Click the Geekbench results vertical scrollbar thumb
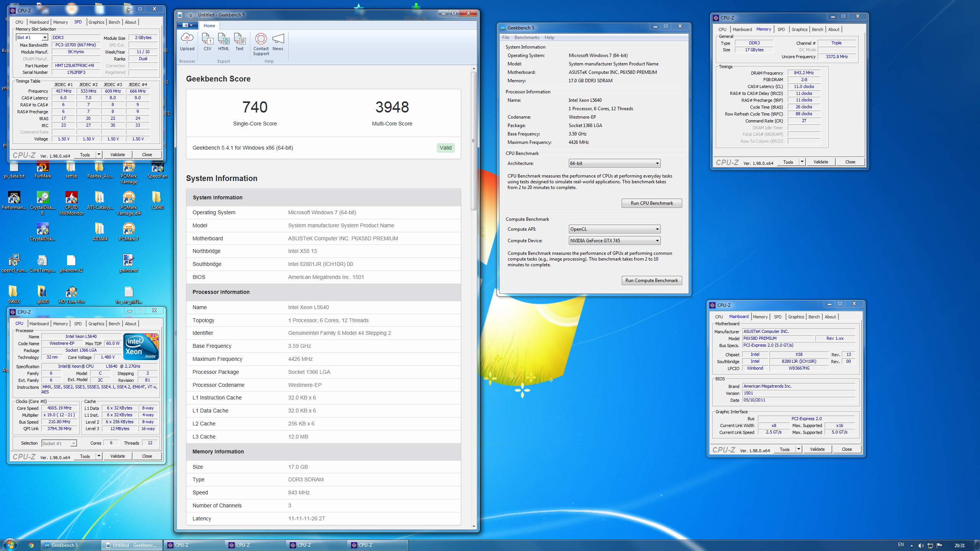 tap(474, 140)
